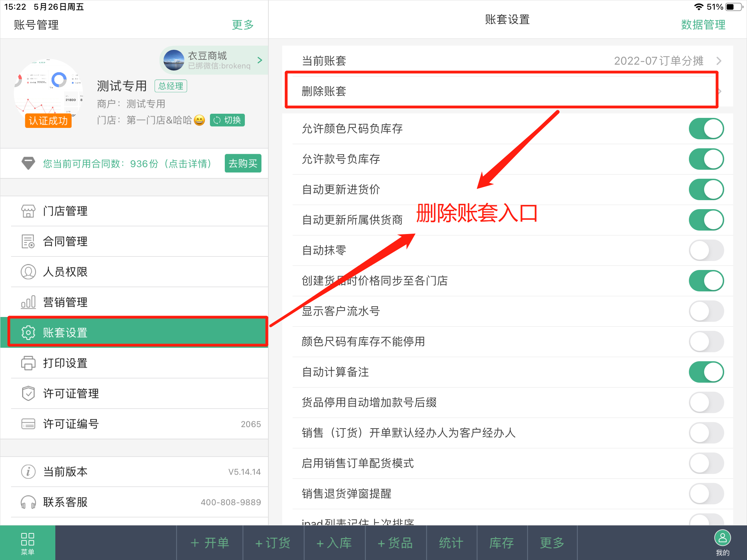Select 营销管理 menu item
The height and width of the screenshot is (560, 747).
[134, 302]
